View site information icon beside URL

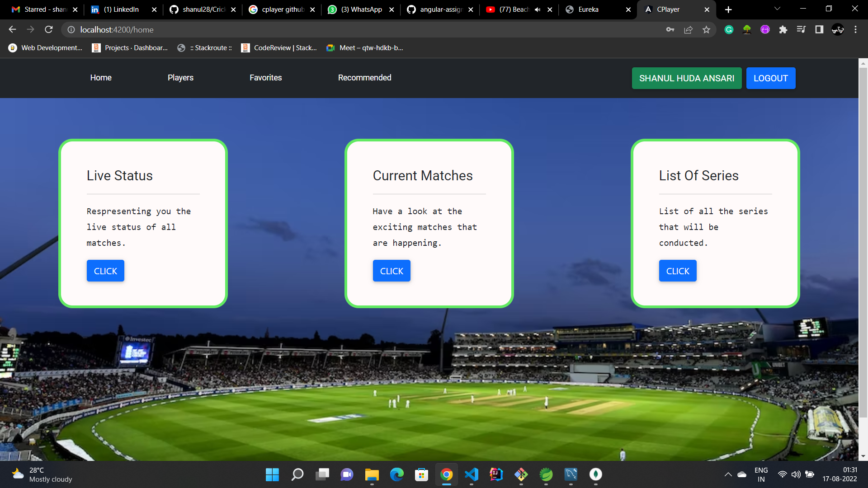[x=71, y=29]
